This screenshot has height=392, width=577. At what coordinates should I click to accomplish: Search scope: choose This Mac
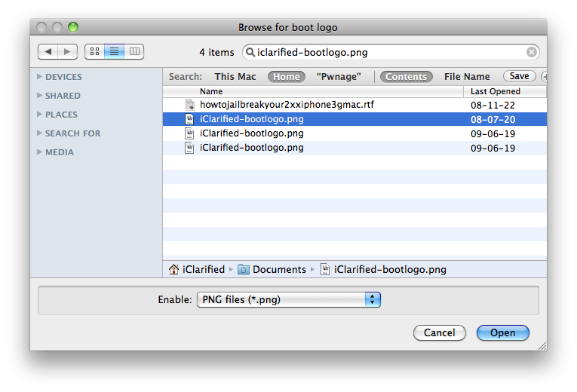pos(235,76)
